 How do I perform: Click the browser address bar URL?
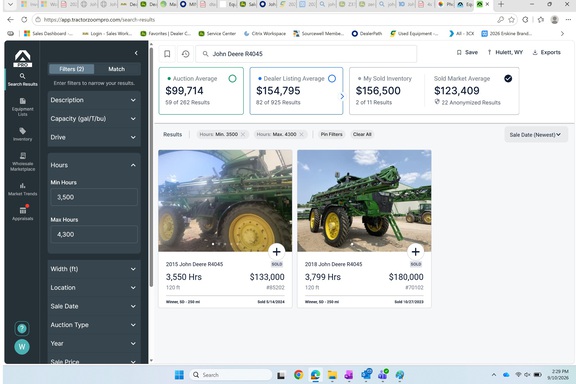pyautogui.click(x=99, y=19)
